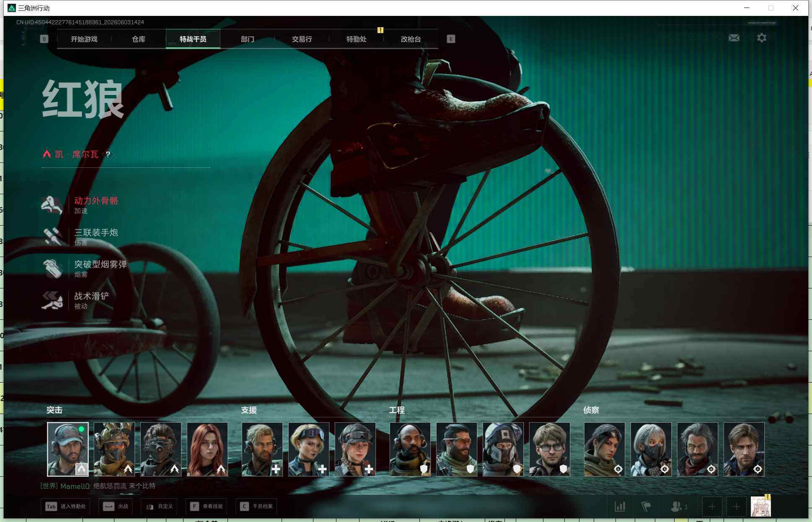Click the 自定义 customize button
The image size is (812, 522).
159,507
